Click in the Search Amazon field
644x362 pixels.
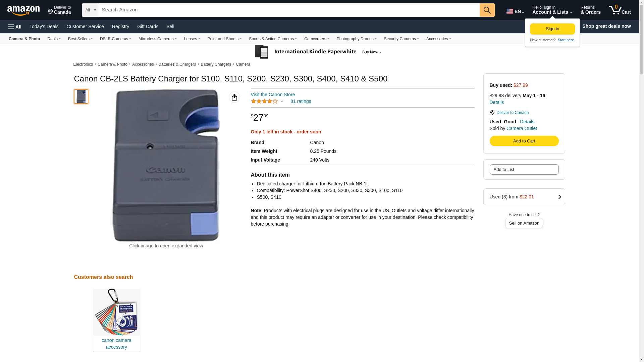pos(288,10)
